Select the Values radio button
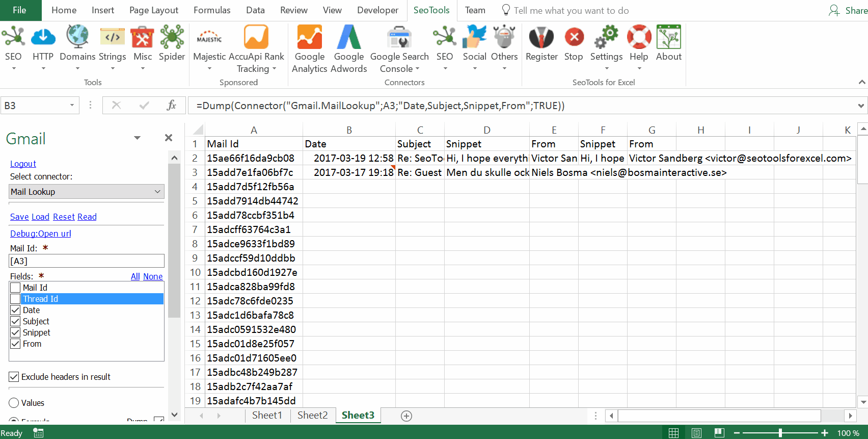 (14, 403)
